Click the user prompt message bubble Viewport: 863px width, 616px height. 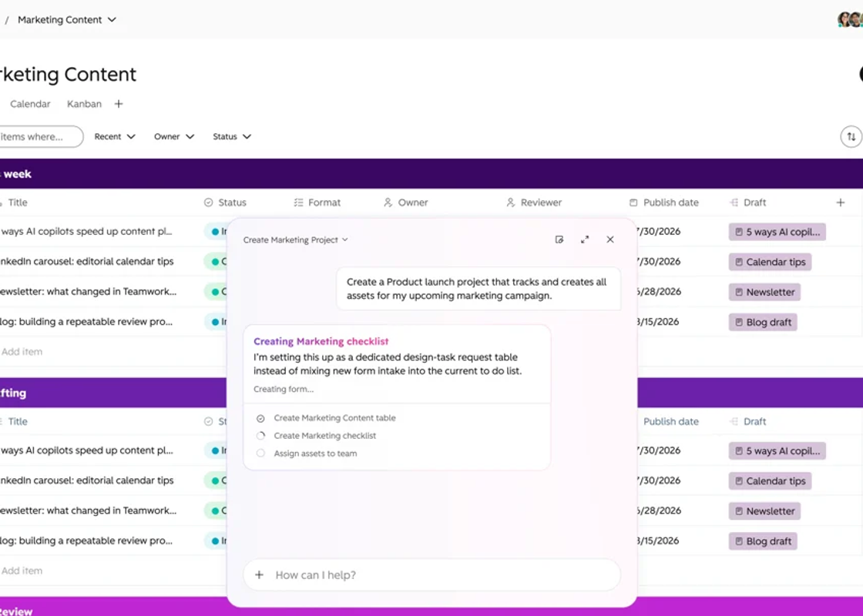pyautogui.click(x=479, y=289)
